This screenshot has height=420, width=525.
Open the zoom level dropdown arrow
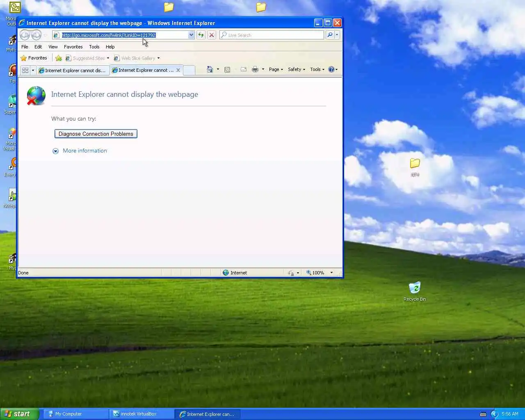click(x=331, y=273)
